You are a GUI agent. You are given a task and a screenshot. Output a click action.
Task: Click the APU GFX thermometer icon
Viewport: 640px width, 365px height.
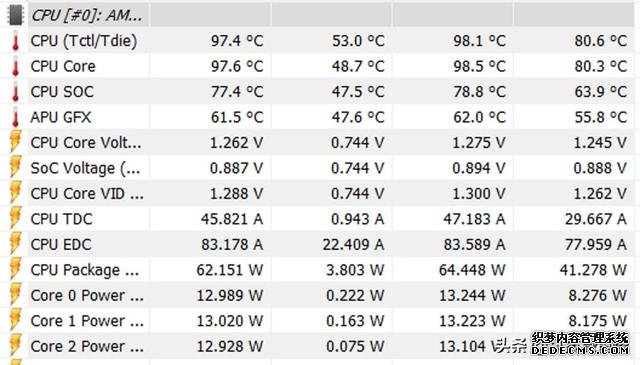[16, 117]
